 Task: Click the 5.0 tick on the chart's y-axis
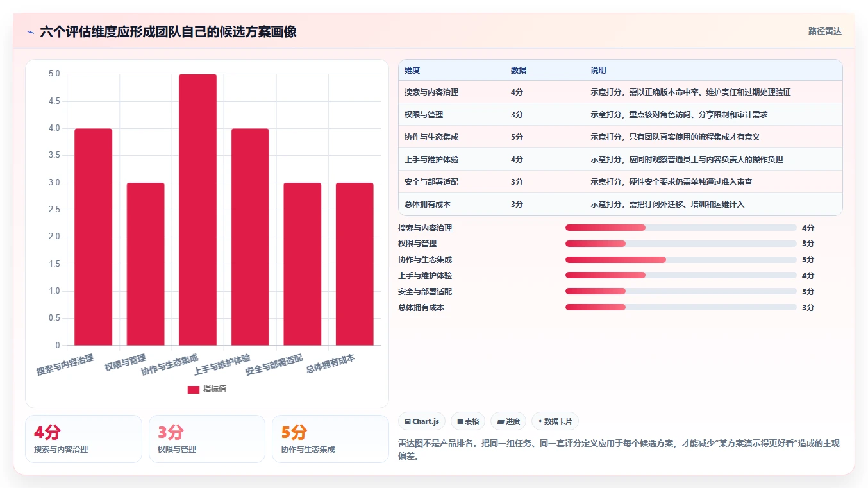(54, 74)
